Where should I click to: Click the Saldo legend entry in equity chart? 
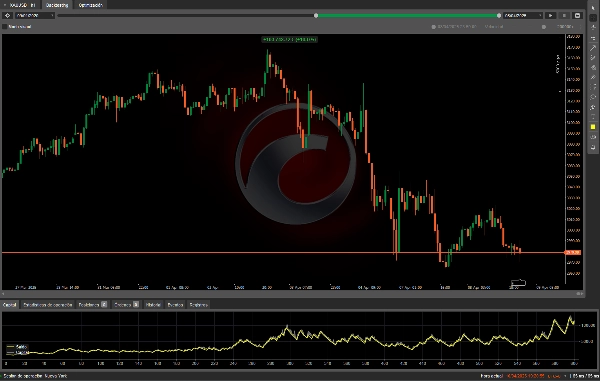(x=18, y=347)
